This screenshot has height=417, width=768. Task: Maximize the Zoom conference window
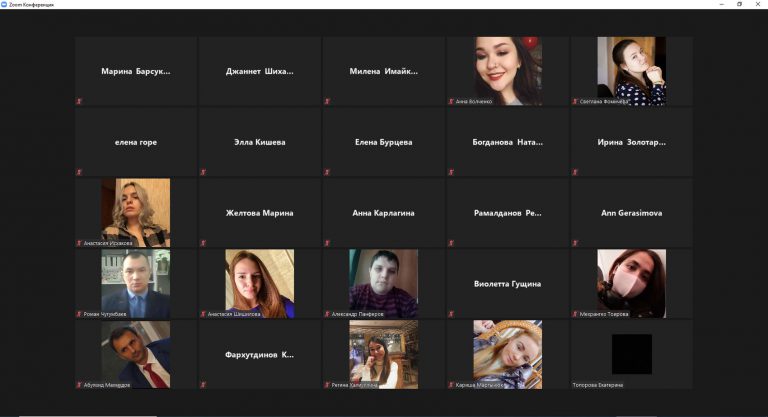click(739, 4)
